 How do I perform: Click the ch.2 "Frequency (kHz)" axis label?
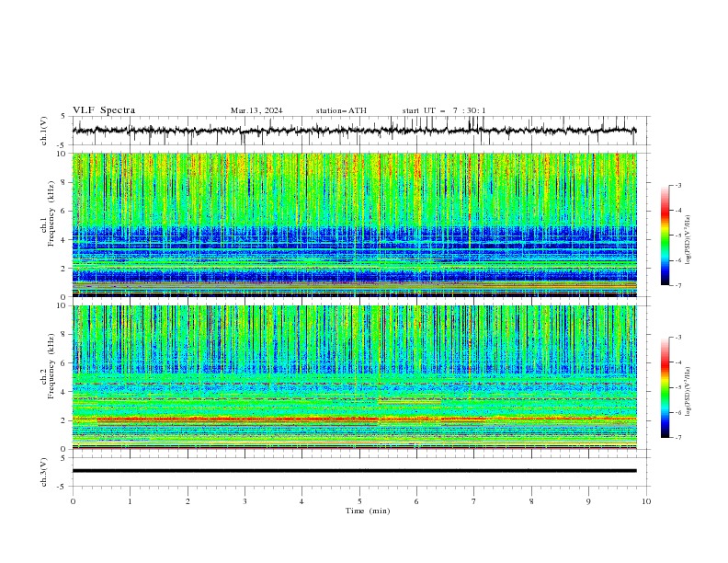click(x=51, y=366)
